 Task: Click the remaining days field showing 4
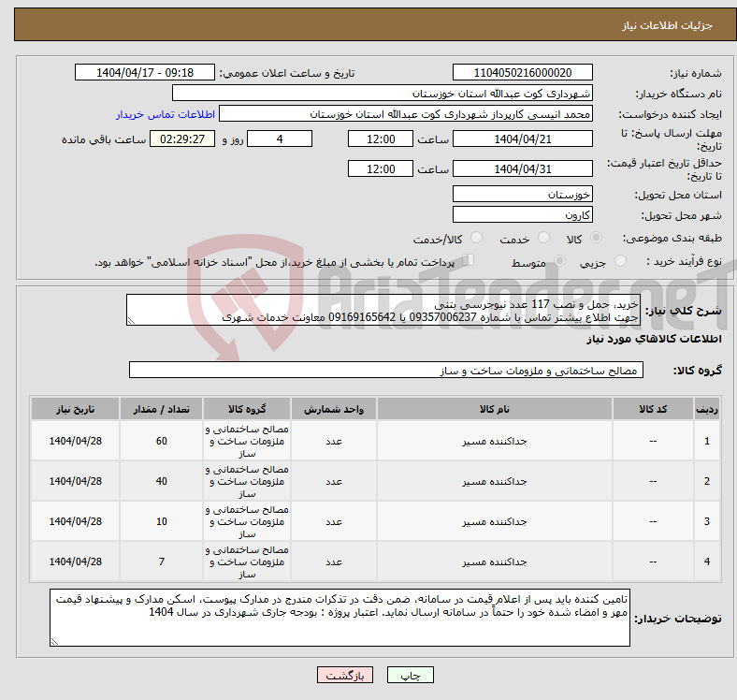(280, 139)
